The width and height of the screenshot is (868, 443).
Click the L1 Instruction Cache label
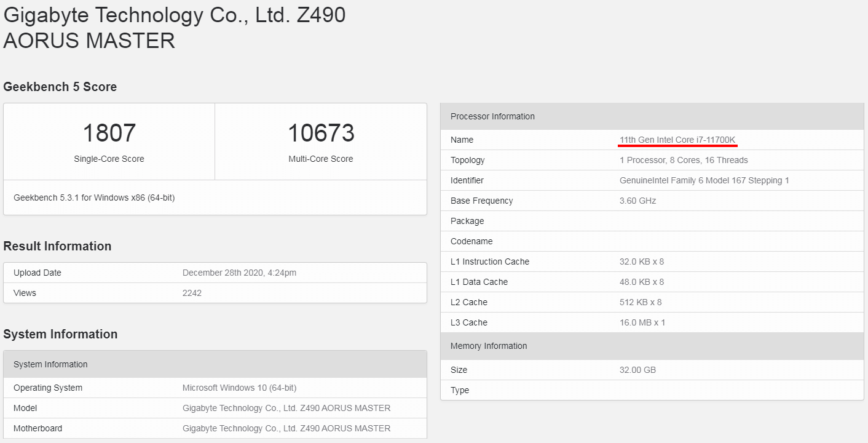pyautogui.click(x=490, y=261)
